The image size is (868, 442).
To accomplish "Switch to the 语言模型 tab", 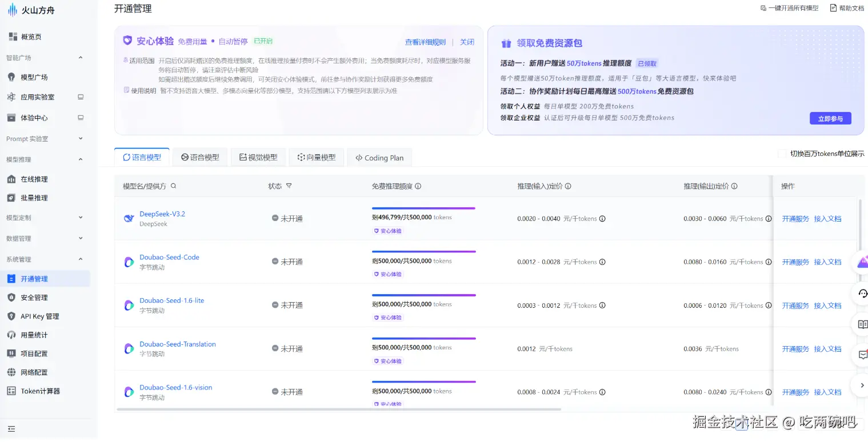I will point(142,158).
